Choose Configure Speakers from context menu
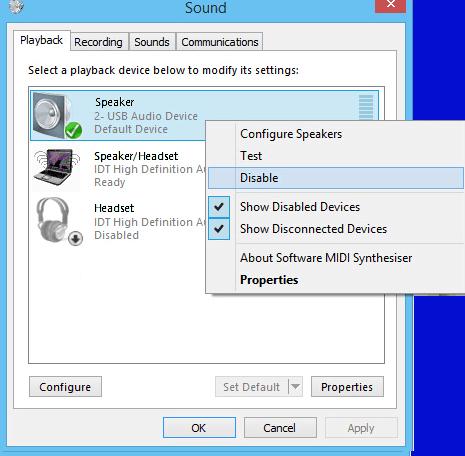465x456 pixels. point(336,134)
